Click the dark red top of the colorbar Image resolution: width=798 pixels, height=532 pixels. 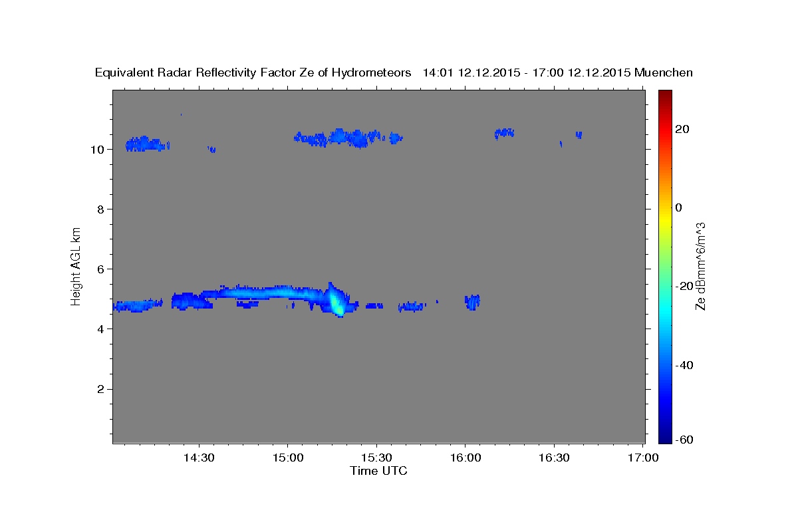coord(664,95)
